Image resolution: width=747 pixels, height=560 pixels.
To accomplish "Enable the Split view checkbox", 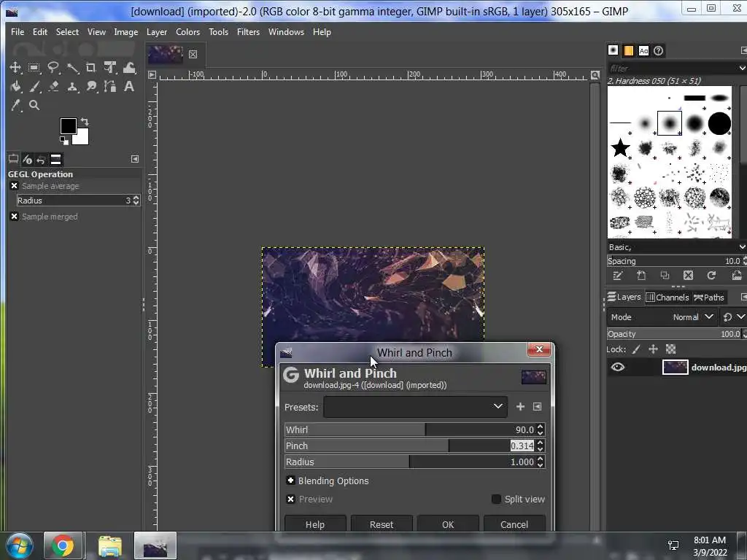I will (496, 499).
